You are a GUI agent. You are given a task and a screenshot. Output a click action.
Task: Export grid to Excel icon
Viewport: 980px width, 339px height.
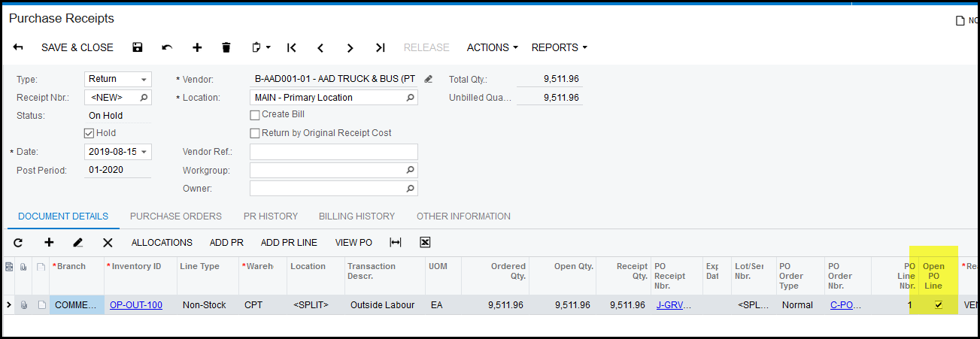click(x=425, y=242)
